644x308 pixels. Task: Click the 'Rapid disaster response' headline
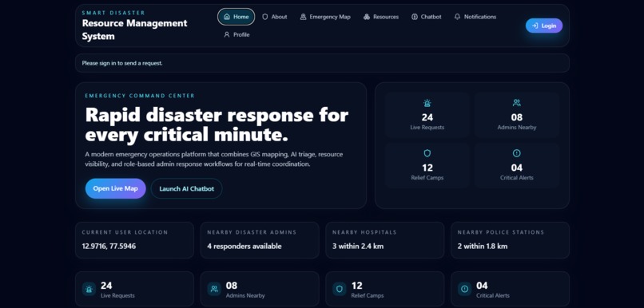(x=217, y=125)
